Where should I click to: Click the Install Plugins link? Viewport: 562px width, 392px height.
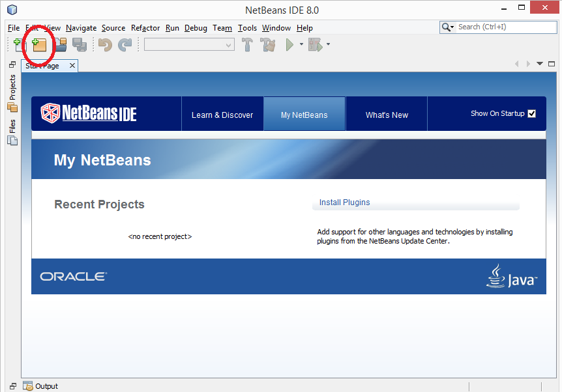(344, 202)
